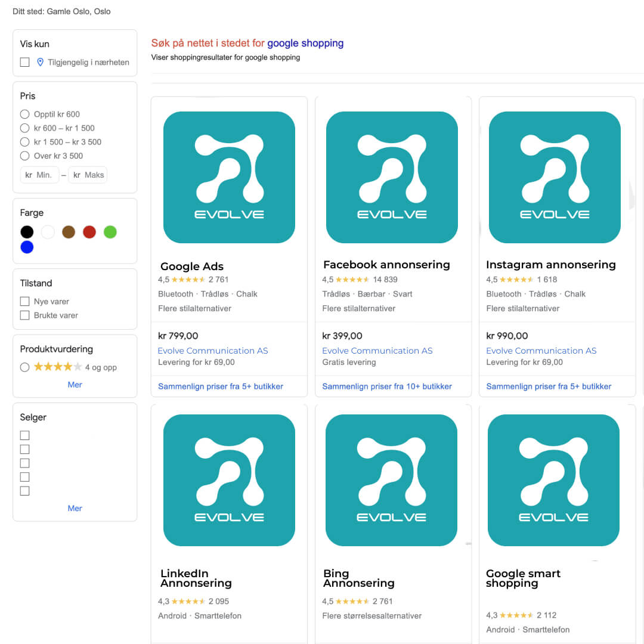The image size is (644, 644).
Task: Click Trådløs · Bærbar · Svart attributes
Action: tap(367, 294)
